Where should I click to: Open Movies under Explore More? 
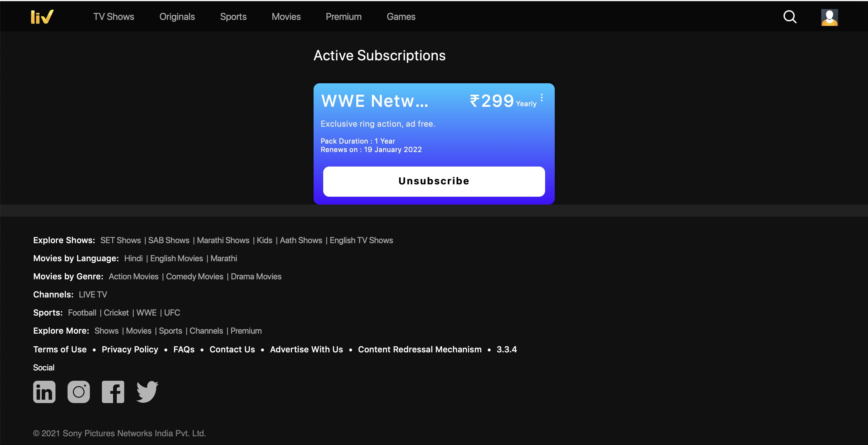coord(138,331)
